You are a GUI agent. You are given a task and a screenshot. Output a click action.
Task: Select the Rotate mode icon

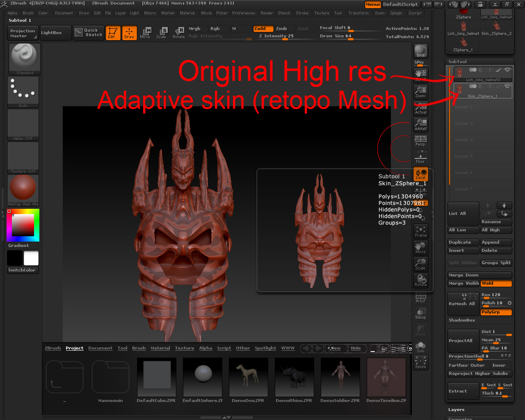(x=179, y=33)
